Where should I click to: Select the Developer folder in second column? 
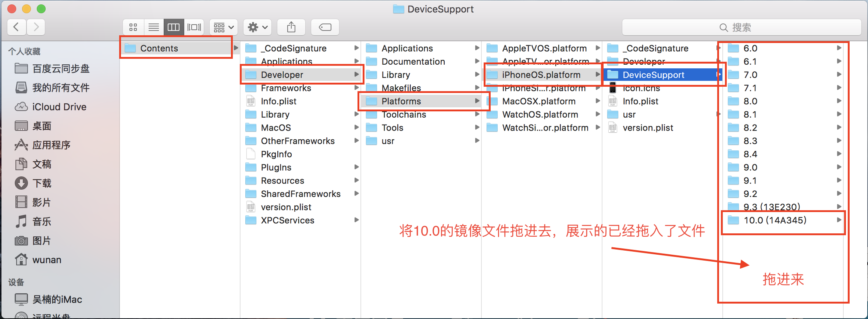(x=300, y=75)
